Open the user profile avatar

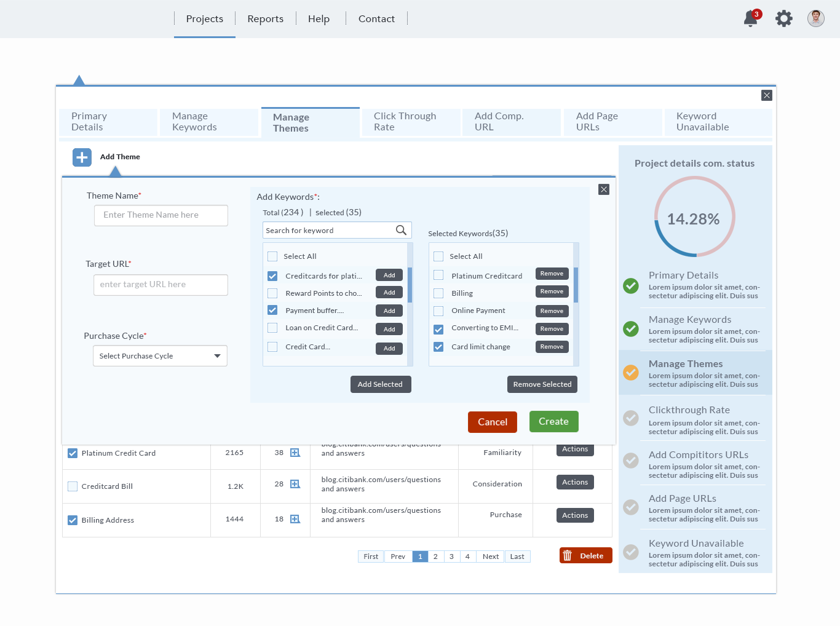[816, 18]
